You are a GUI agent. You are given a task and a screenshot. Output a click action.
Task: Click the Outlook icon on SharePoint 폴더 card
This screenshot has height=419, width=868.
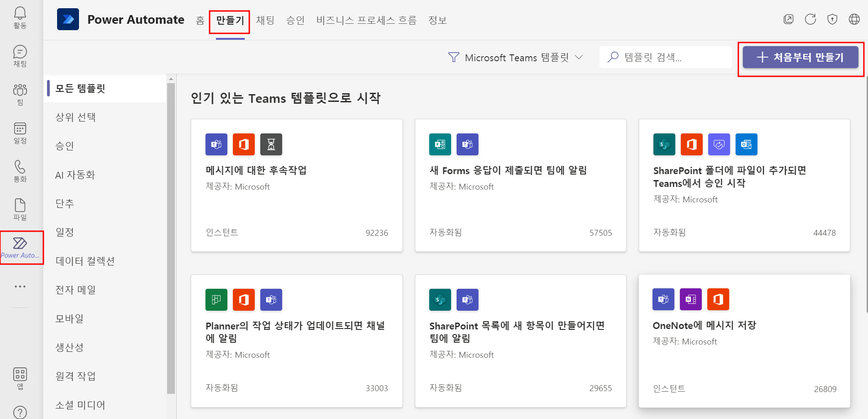(747, 144)
